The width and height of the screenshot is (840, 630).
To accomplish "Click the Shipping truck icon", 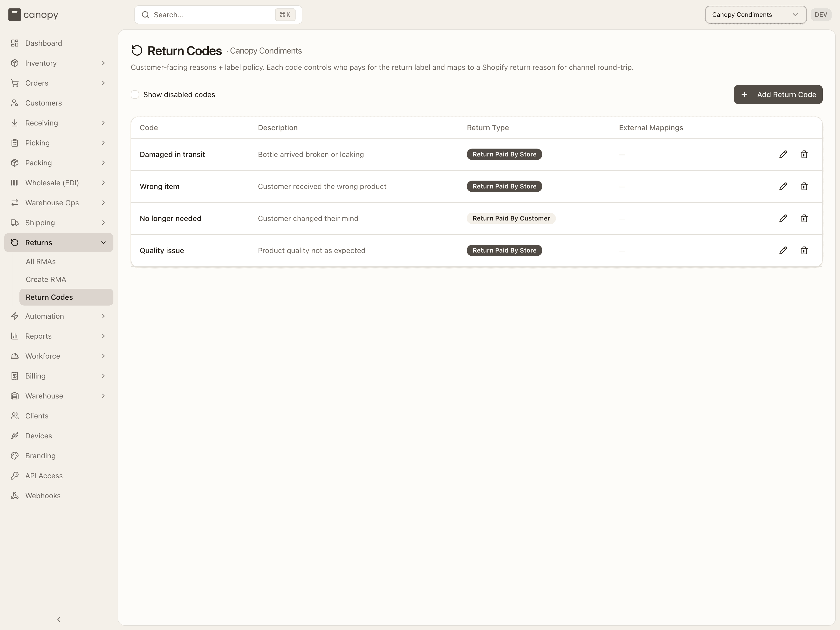I will pyautogui.click(x=15, y=223).
